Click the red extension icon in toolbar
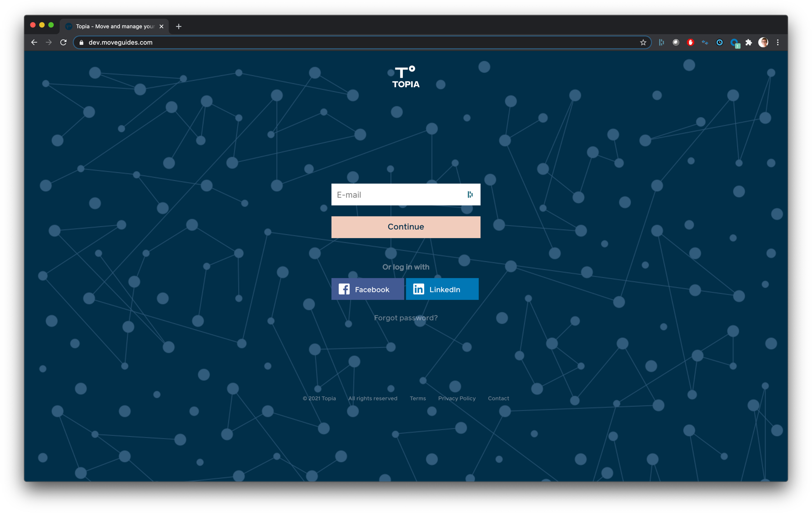This screenshot has height=513, width=812. 690,42
